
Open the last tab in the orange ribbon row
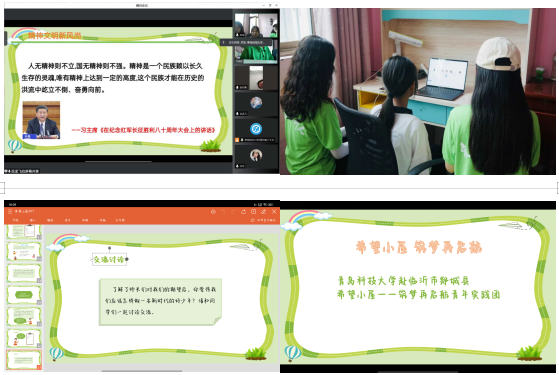click(120, 220)
